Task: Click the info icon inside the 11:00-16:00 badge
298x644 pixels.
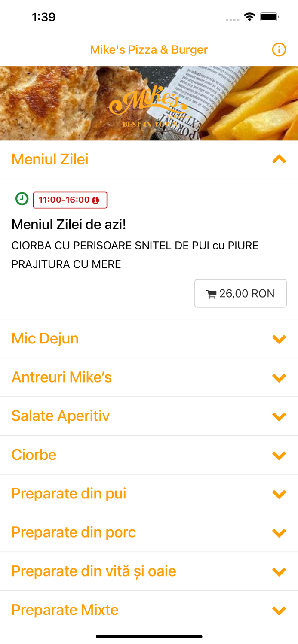Action: coord(95,199)
